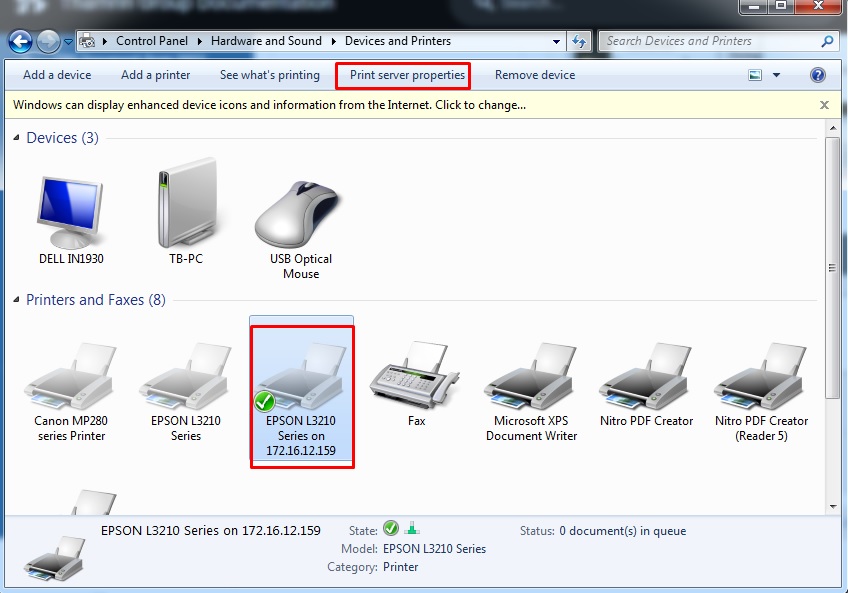Select the Canon MP280 series Printer icon
848x593 pixels.
pyautogui.click(x=71, y=376)
